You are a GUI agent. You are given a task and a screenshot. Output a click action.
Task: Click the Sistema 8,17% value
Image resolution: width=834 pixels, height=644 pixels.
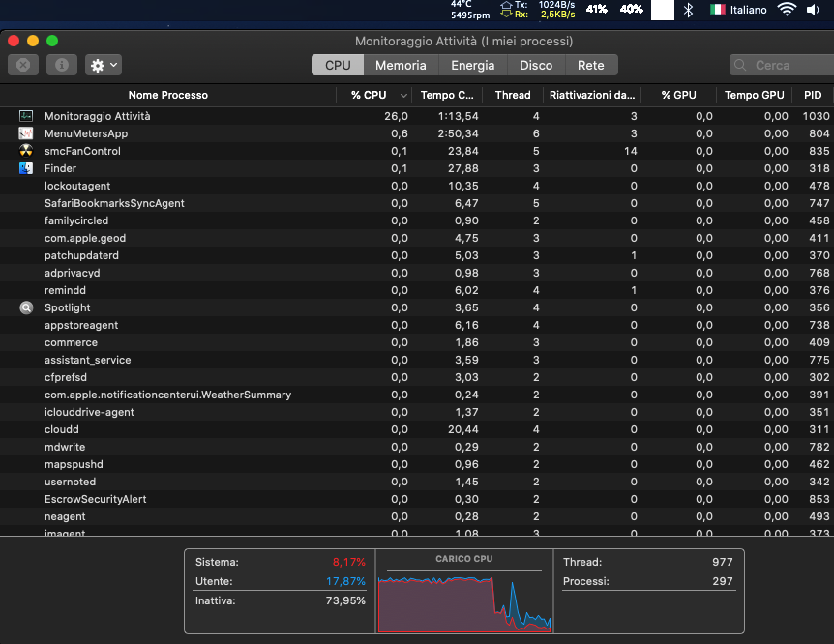pos(349,562)
